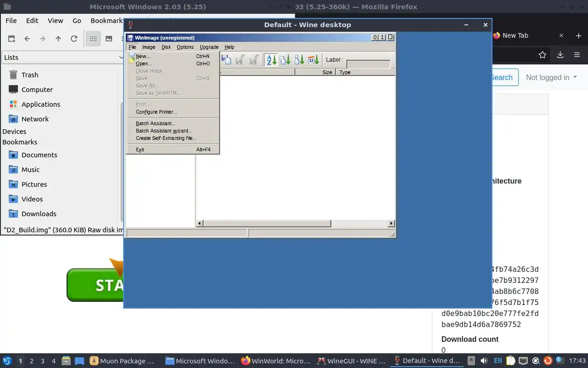Bookmark page with Firefox star icon
Screen dimensions: 588x368
click(x=543, y=55)
